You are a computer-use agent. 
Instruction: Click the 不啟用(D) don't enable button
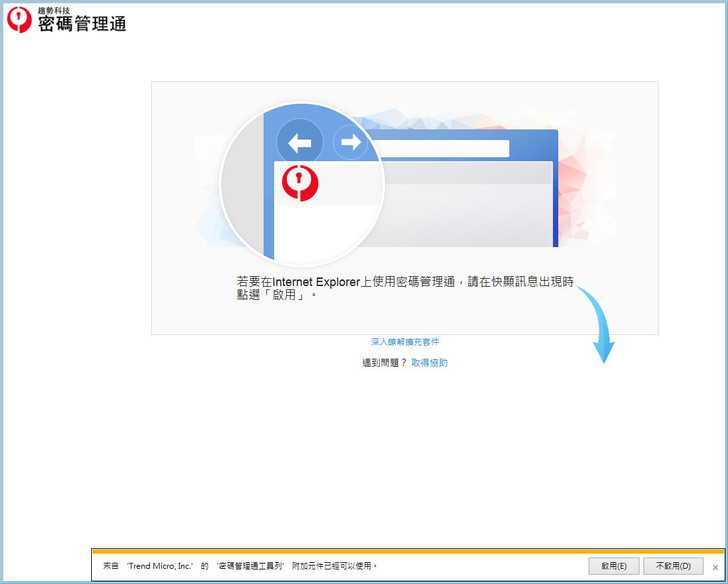click(x=673, y=566)
